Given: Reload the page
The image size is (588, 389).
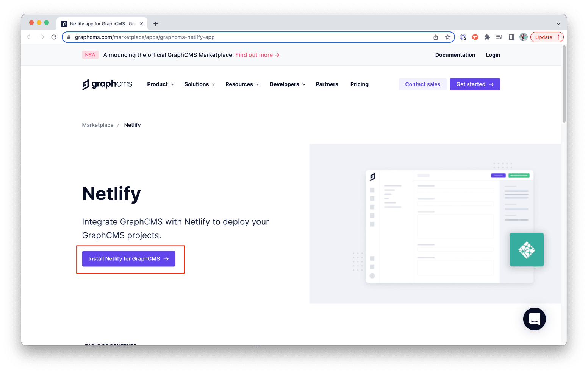Looking at the screenshot, I should tap(54, 37).
